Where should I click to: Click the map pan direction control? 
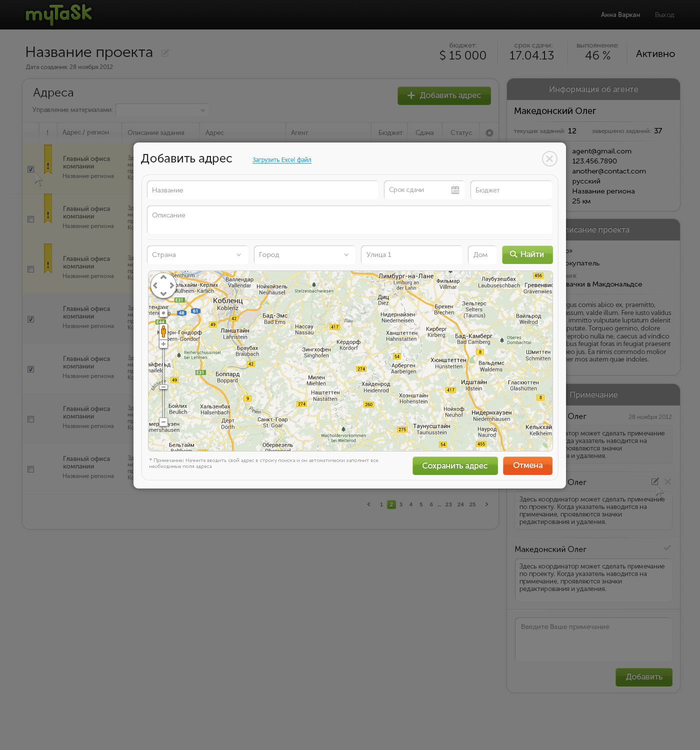tap(163, 285)
